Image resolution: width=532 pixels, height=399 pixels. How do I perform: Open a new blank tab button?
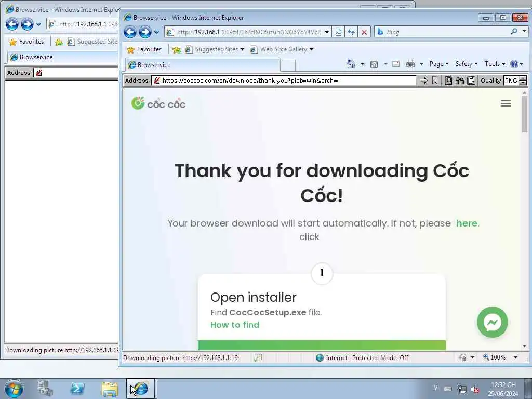288,65
